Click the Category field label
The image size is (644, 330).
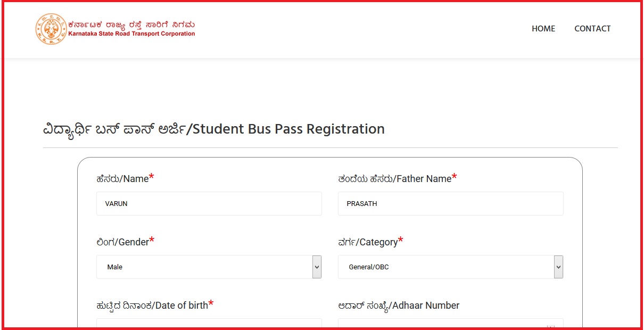coord(368,242)
